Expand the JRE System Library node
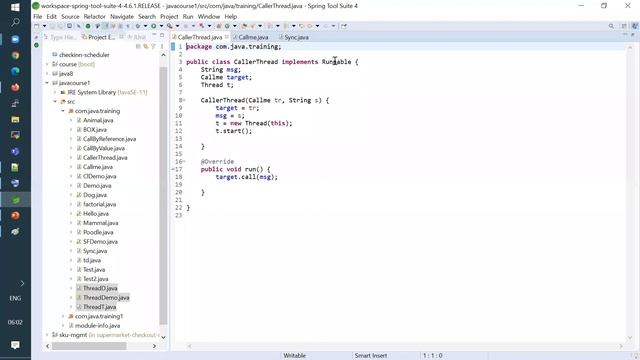This screenshot has height=360, width=640. (55, 92)
